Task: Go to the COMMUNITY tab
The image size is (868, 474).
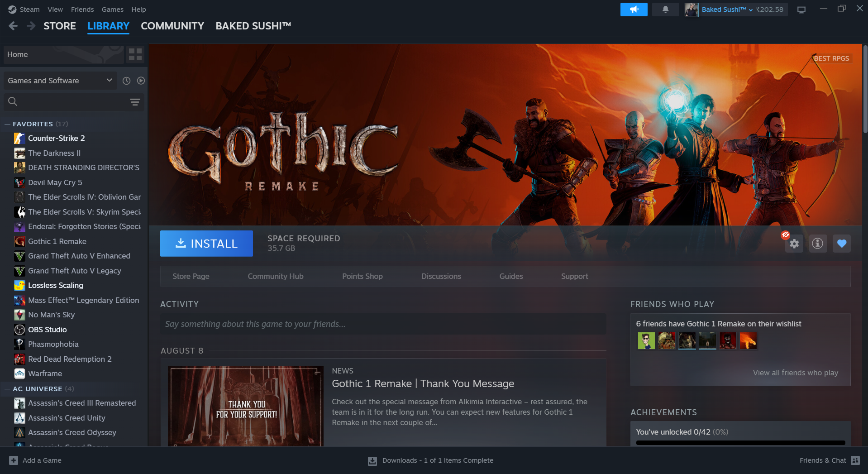Action: pyautogui.click(x=172, y=26)
